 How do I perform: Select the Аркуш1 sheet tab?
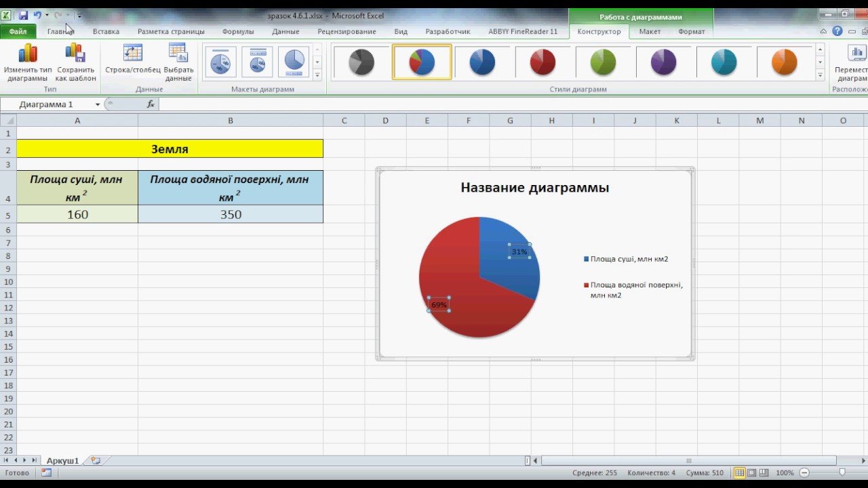(x=62, y=460)
